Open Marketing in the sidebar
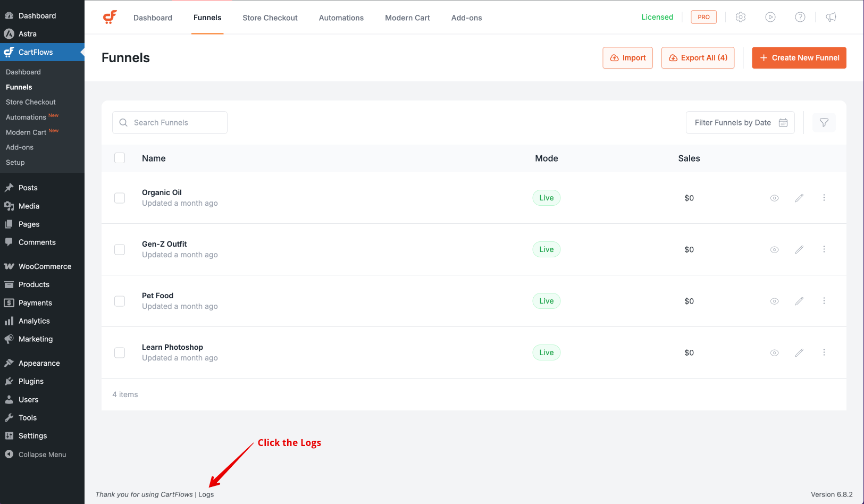The image size is (864, 504). click(42, 339)
